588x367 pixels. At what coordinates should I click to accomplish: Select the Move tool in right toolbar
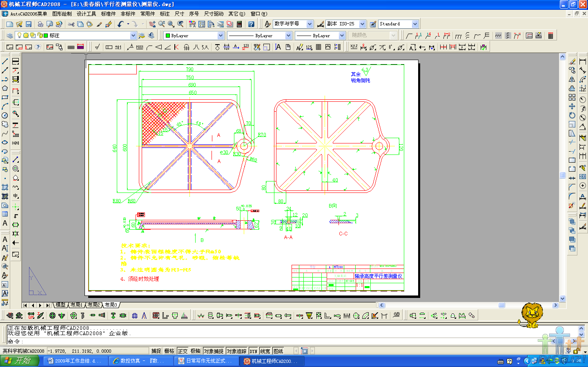pos(572,106)
